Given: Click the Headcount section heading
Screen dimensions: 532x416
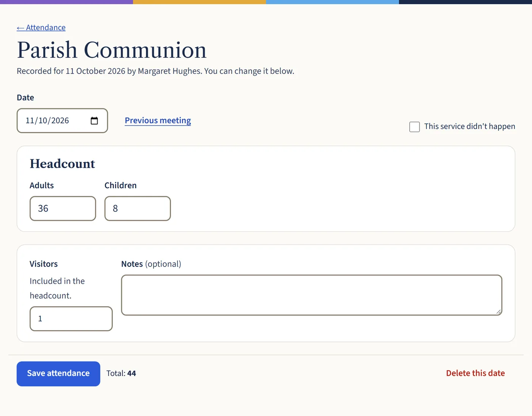Looking at the screenshot, I should (62, 164).
